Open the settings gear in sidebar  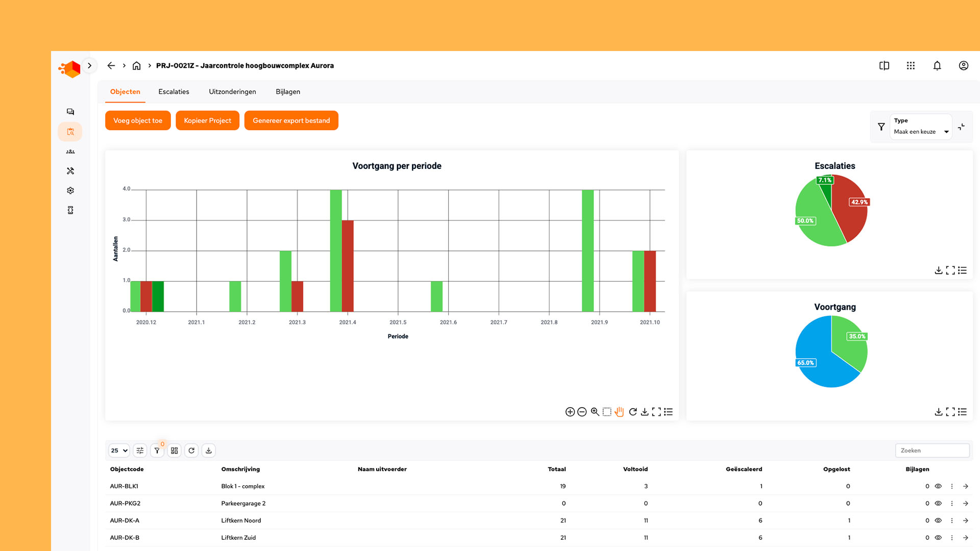[x=70, y=190]
